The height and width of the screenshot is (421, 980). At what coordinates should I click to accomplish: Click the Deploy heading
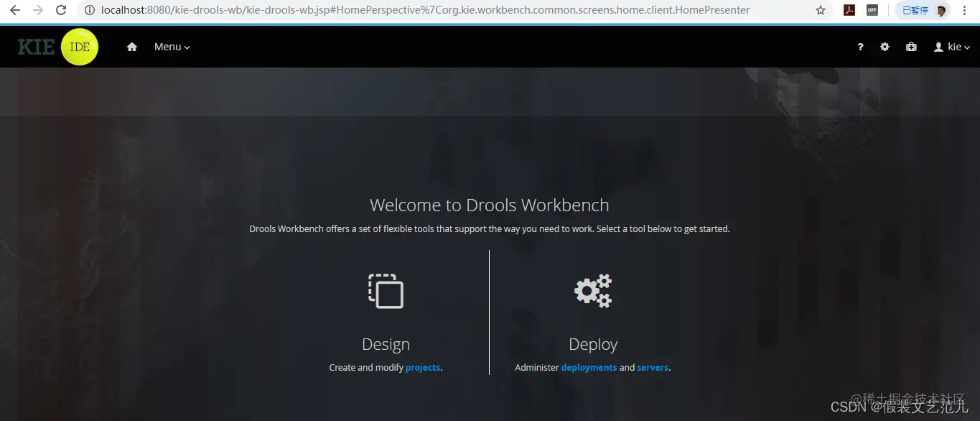point(593,344)
